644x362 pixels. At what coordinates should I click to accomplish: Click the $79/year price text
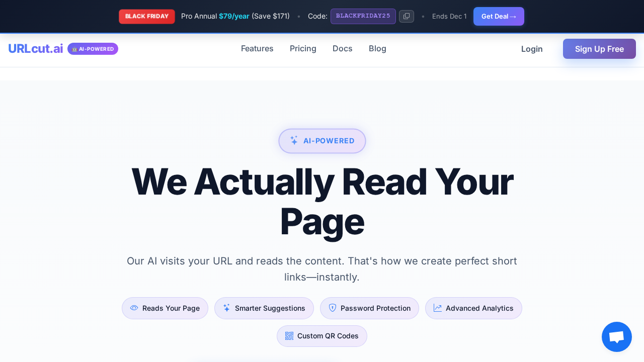tap(234, 16)
